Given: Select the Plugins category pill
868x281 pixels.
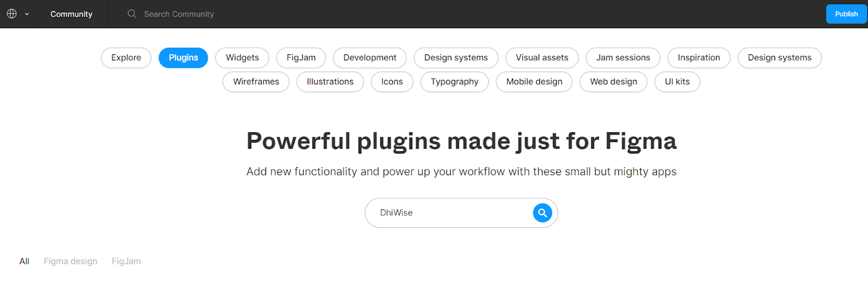Looking at the screenshot, I should pos(183,58).
